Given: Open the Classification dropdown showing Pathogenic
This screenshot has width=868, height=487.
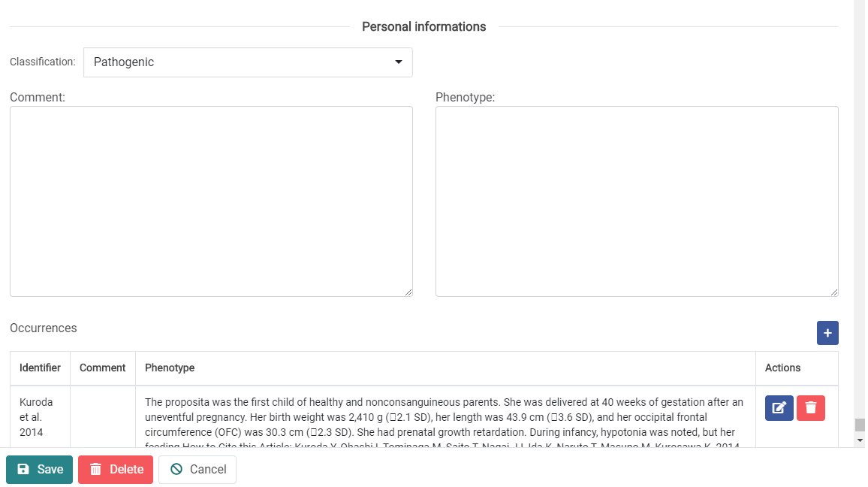Looking at the screenshot, I should (x=248, y=62).
